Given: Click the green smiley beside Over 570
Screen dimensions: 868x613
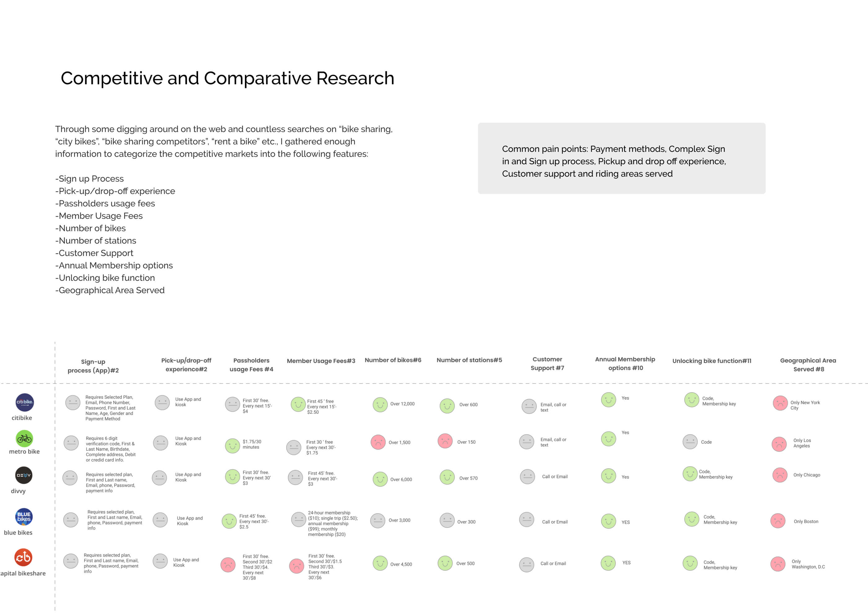Looking at the screenshot, I should 447,477.
